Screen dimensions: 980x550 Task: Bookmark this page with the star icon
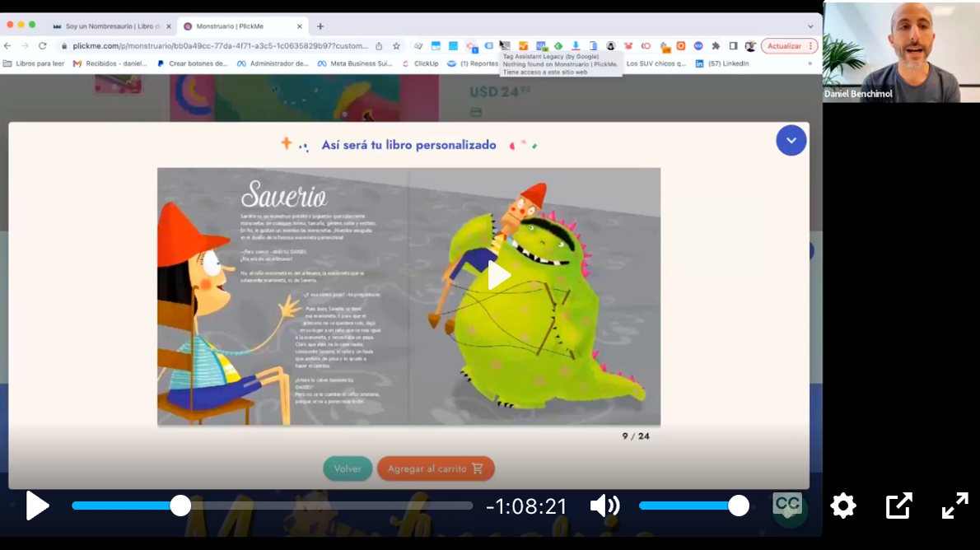click(x=396, y=45)
